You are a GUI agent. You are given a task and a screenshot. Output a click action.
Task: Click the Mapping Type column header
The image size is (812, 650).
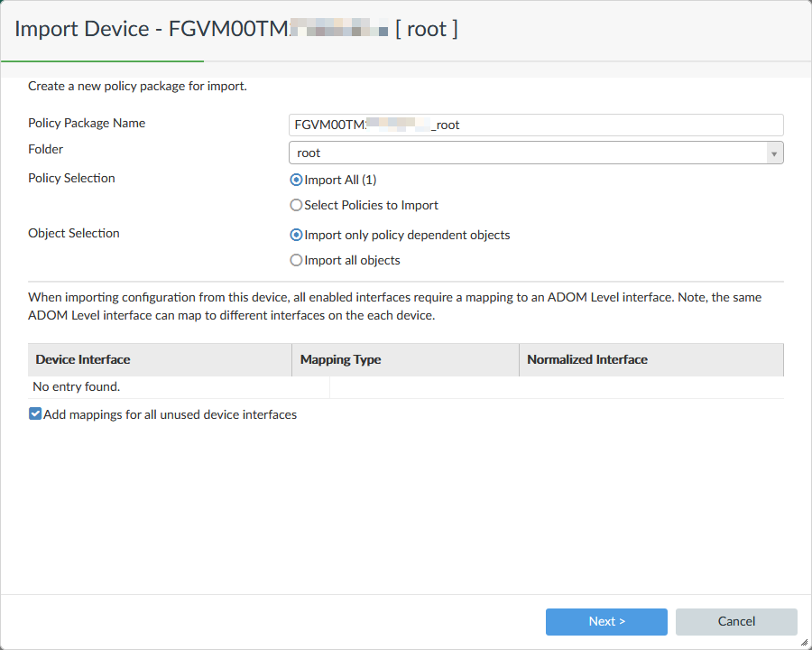(340, 359)
